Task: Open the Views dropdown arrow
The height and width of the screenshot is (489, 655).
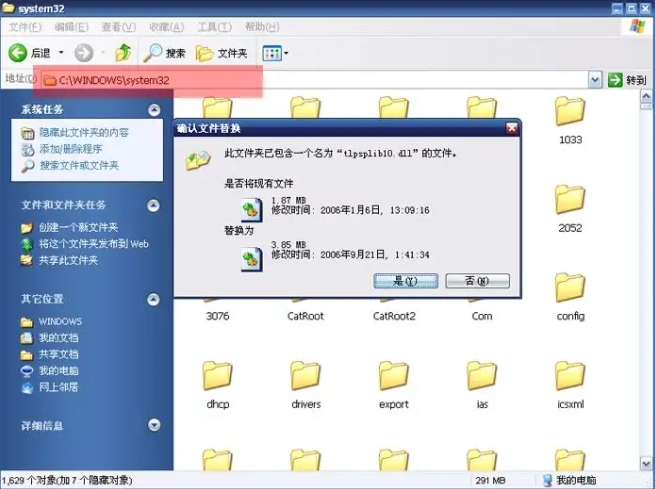Action: [287, 53]
